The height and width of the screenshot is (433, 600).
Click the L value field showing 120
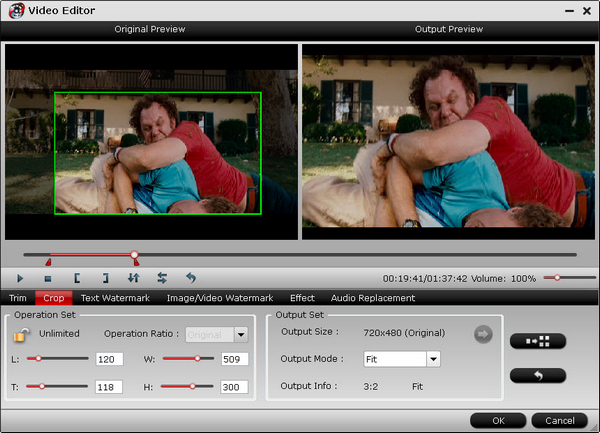(x=109, y=359)
